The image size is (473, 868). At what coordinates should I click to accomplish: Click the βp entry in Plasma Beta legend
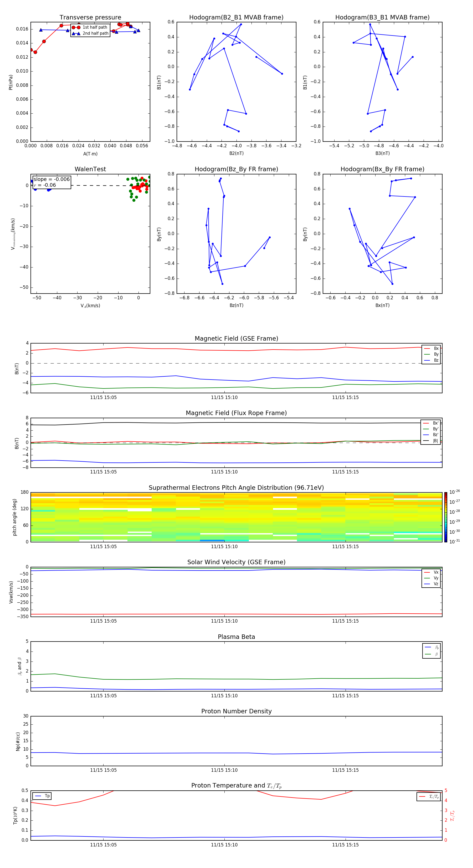[x=431, y=647]
